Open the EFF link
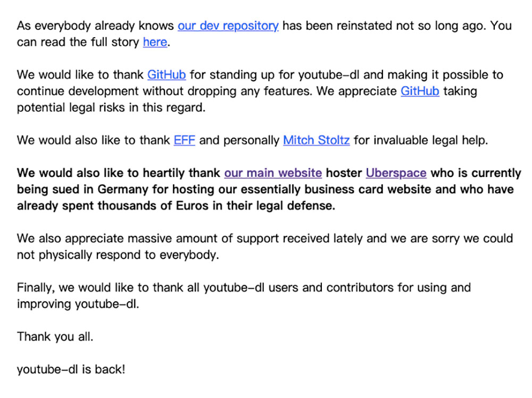 (185, 140)
